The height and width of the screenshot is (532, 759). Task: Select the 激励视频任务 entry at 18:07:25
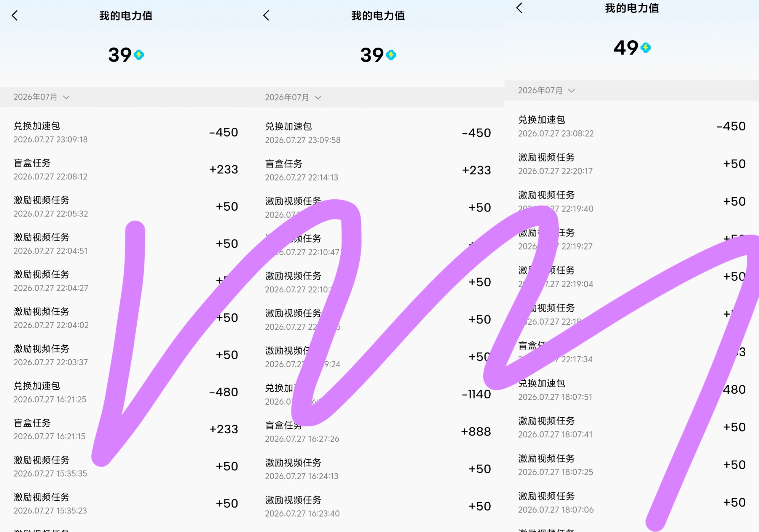click(632, 465)
